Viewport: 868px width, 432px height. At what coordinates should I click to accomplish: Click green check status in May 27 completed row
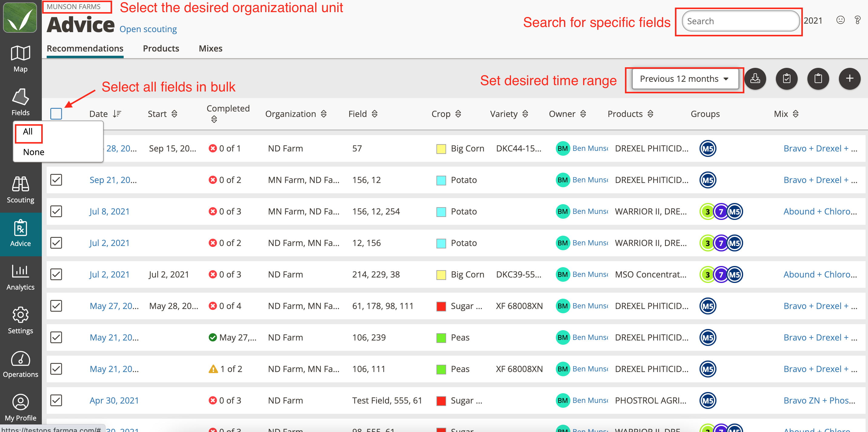[212, 337]
